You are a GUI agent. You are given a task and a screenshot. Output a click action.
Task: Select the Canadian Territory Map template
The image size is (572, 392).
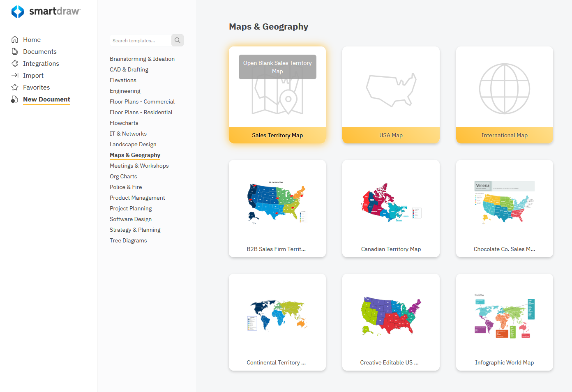(x=391, y=208)
